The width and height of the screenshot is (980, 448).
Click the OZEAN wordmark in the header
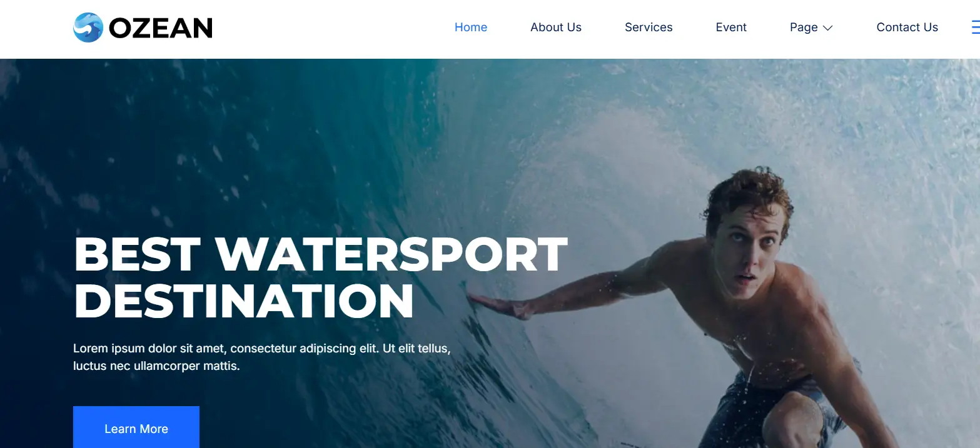(161, 28)
